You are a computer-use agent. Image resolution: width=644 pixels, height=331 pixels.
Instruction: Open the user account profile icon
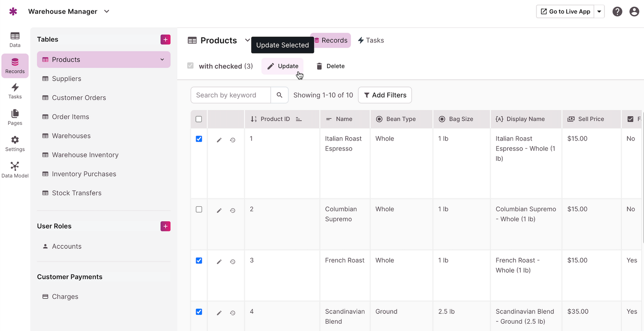(x=634, y=12)
